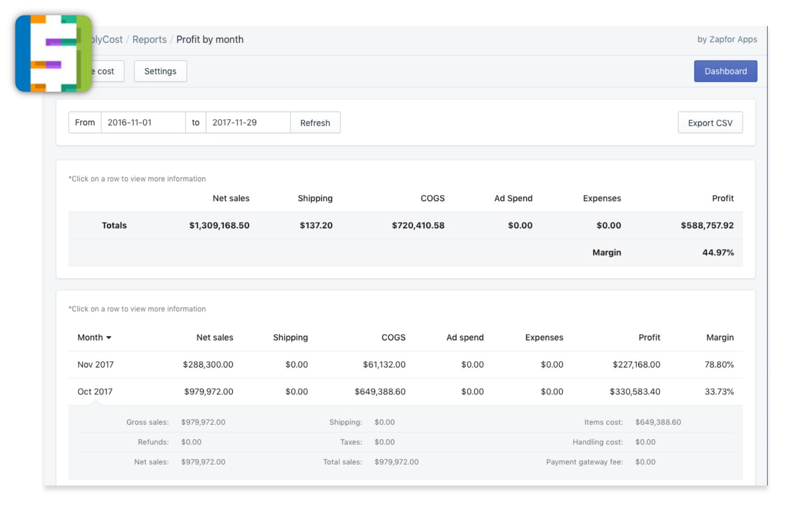The height and width of the screenshot is (511, 812).
Task: Click Oct 2017 margin 33.73%
Action: pos(719,392)
